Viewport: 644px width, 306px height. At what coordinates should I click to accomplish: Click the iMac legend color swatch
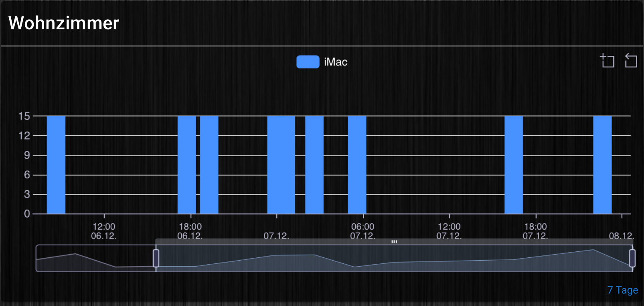coord(308,62)
